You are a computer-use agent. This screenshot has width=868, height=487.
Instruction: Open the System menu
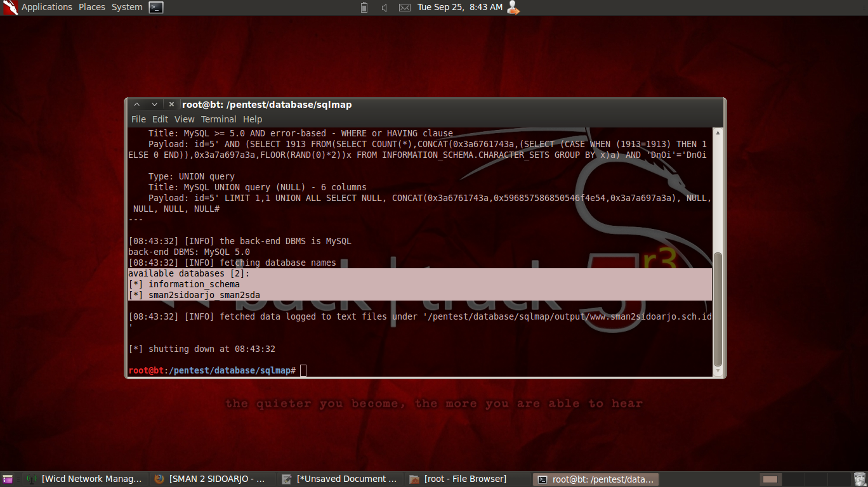(127, 7)
